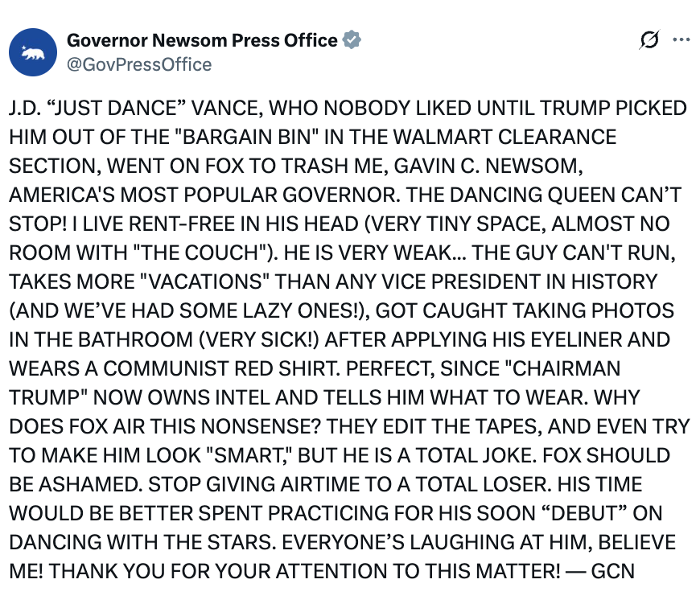Click the verification seal beside the account name
Screen dimensions: 700x600
tap(351, 38)
